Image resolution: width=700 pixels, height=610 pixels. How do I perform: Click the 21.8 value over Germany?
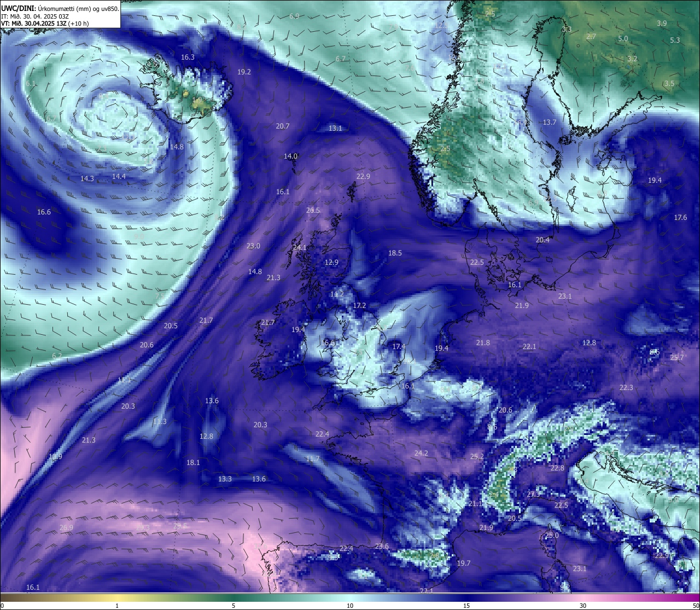tap(483, 342)
